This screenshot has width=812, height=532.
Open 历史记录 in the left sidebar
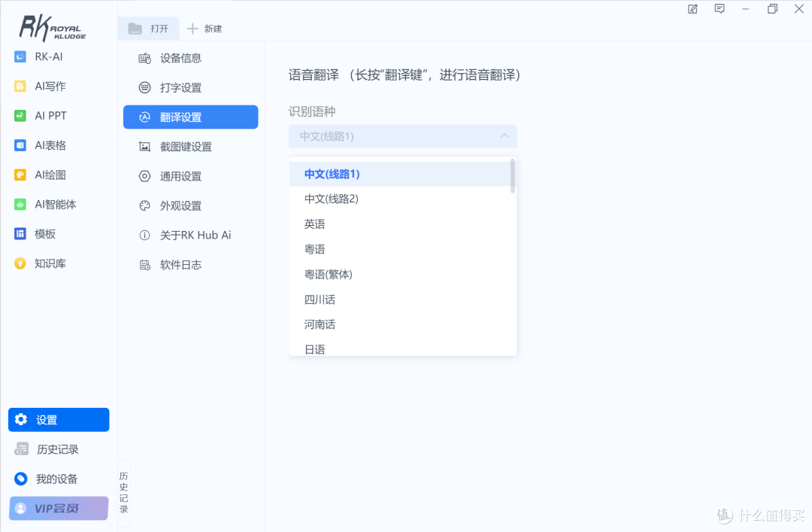coord(59,449)
